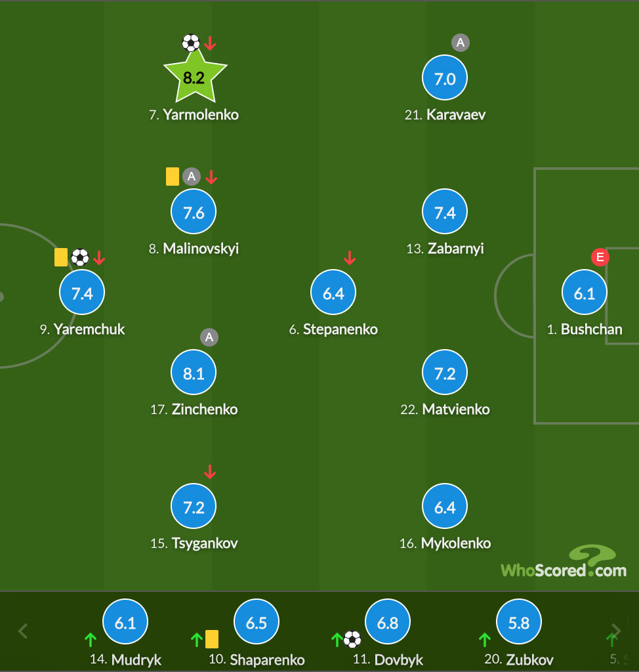Click the assist badge above Karavaev
639x672 pixels.
(x=461, y=43)
